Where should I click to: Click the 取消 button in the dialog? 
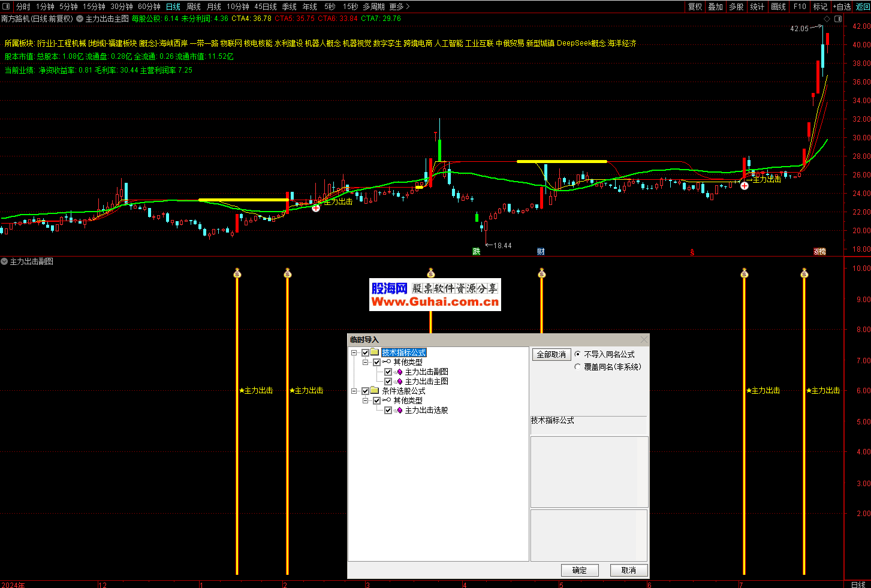pos(629,570)
